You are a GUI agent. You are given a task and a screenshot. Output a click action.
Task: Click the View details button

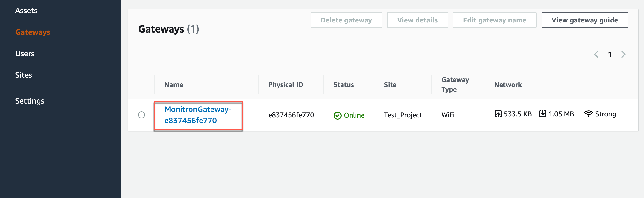417,20
